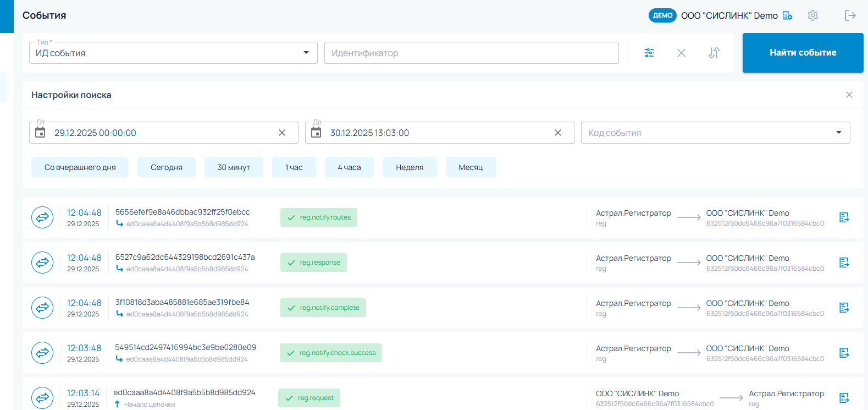Open search filter settings sliders icon

(x=649, y=53)
